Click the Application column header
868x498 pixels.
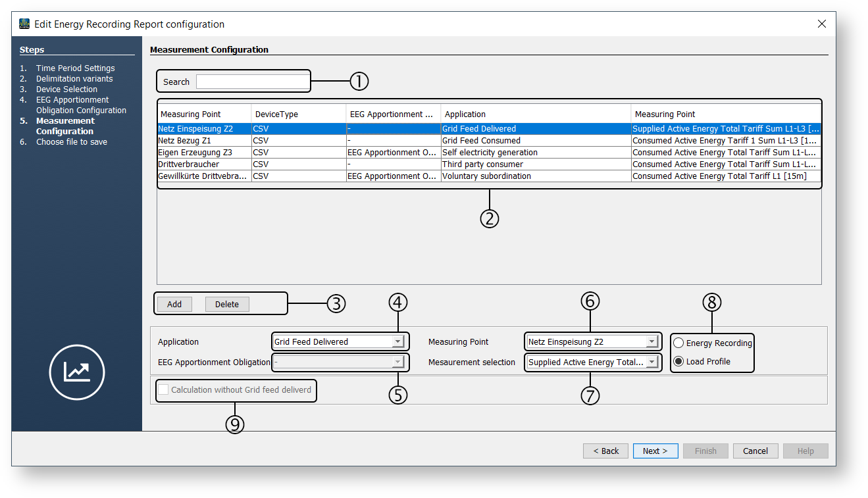pos(534,114)
